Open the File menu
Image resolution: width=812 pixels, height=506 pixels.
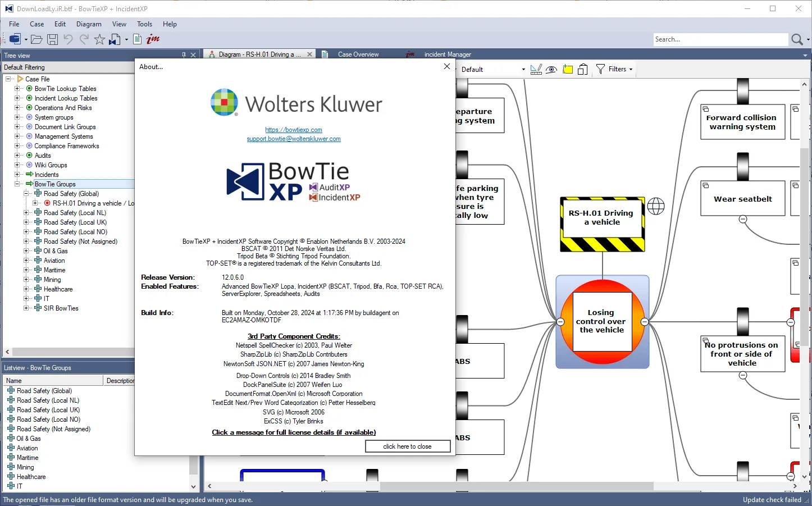tap(14, 24)
